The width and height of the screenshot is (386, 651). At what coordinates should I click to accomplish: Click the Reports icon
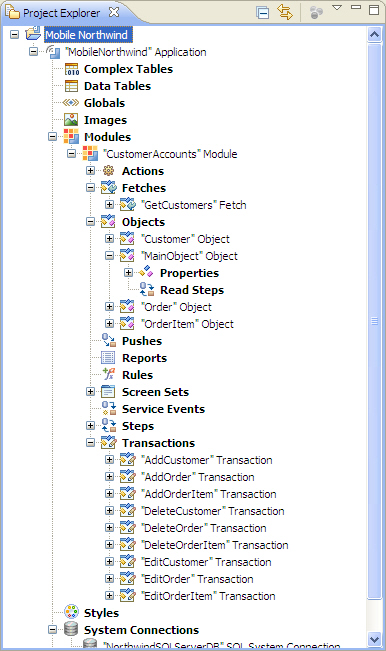click(108, 357)
